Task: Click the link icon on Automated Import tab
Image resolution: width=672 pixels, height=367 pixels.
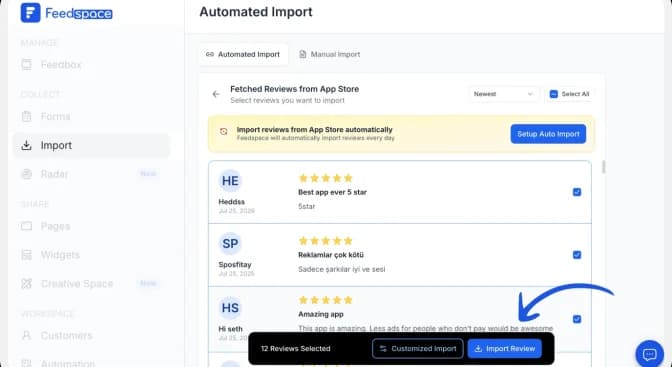Action: [x=210, y=54]
